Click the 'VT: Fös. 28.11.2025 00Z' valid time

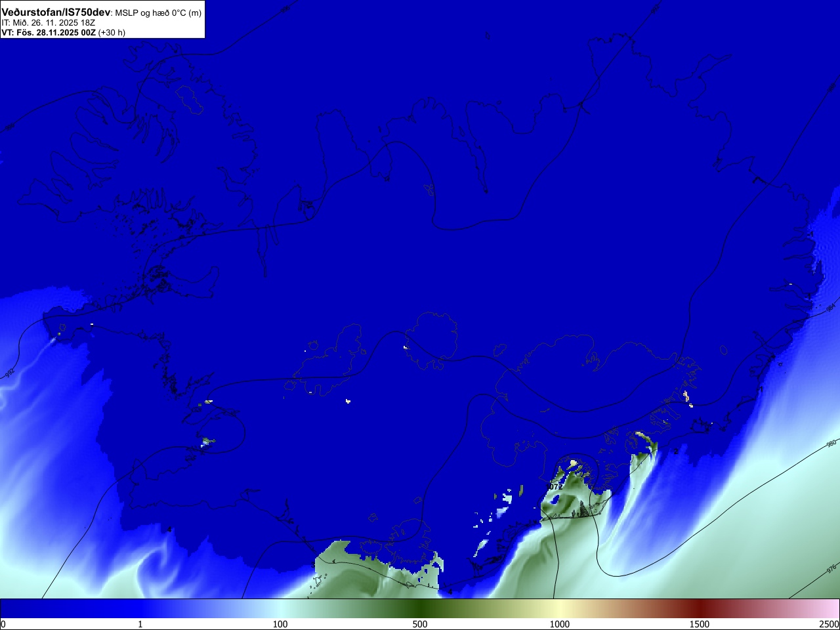(x=49, y=33)
